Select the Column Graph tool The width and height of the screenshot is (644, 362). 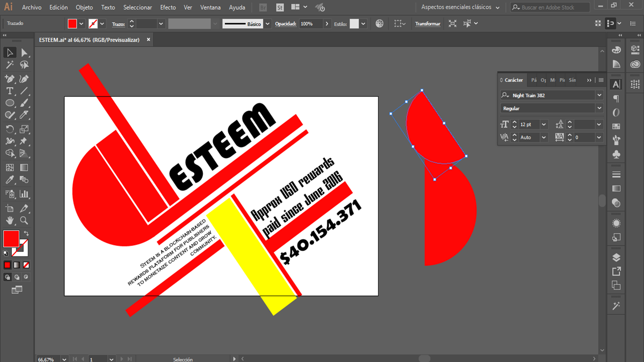click(x=24, y=194)
